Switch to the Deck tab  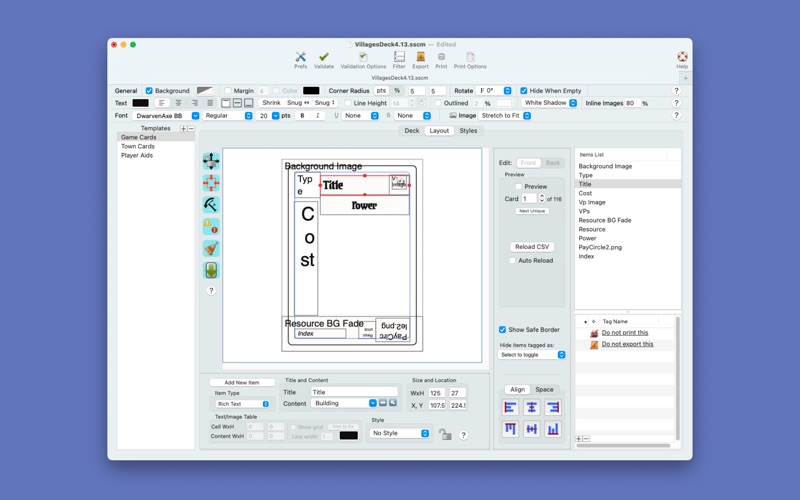click(411, 131)
